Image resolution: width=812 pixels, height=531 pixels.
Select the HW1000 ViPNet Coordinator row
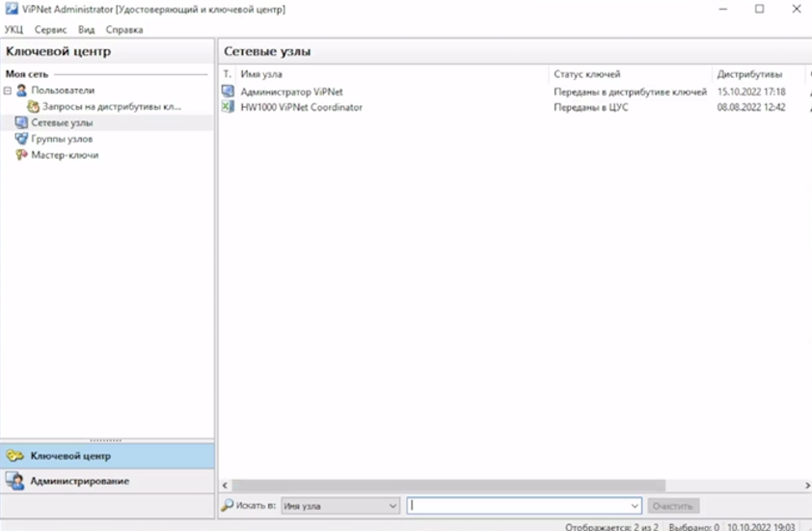coord(515,107)
